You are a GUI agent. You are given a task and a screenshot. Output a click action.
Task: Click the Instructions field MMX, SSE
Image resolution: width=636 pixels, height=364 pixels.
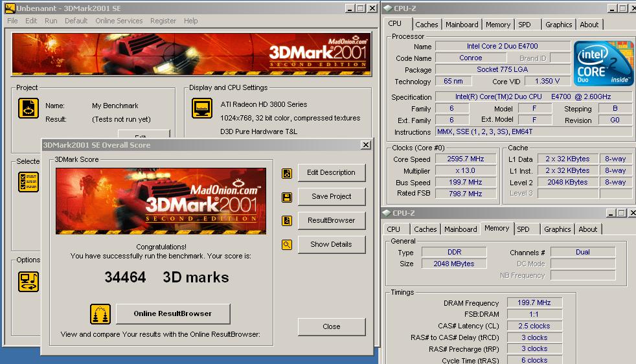pos(534,132)
